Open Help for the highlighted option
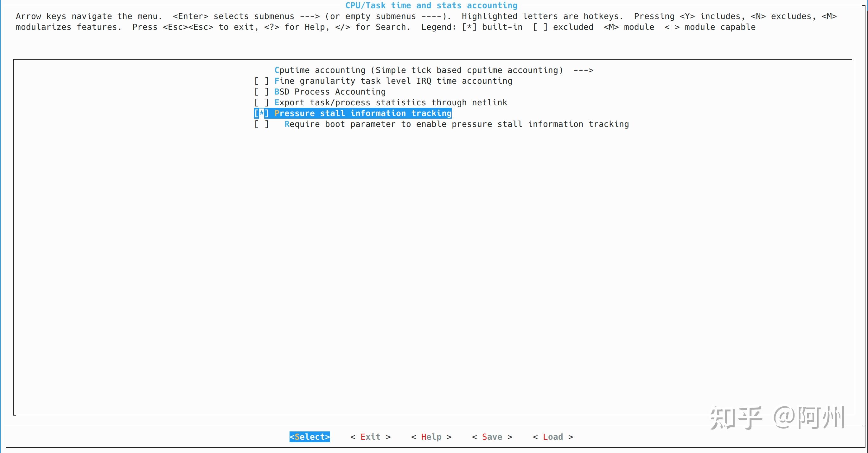This screenshot has height=453, width=868. pyautogui.click(x=431, y=437)
